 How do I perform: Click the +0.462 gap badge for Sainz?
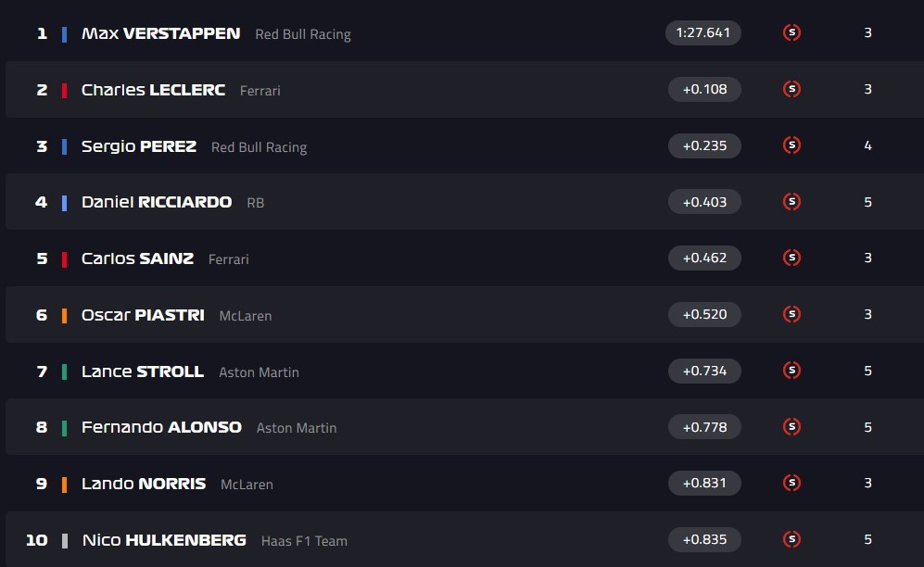pos(704,258)
